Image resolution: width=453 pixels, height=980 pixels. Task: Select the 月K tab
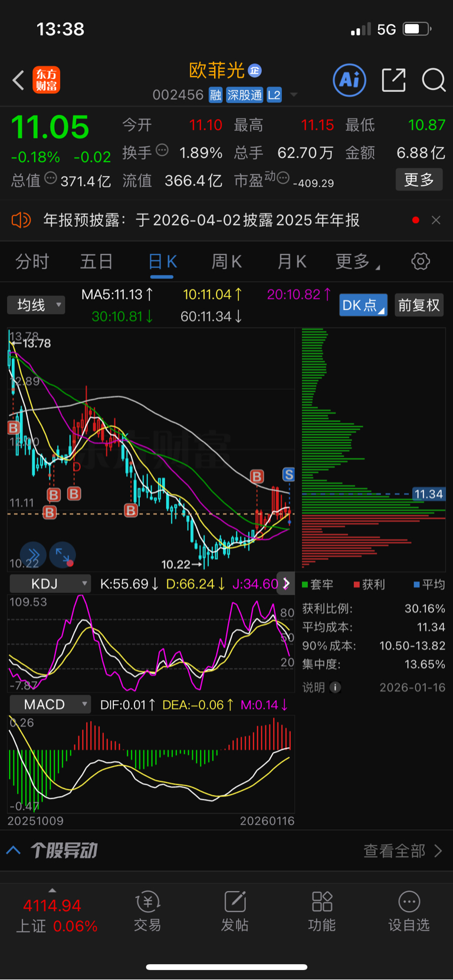(x=292, y=262)
